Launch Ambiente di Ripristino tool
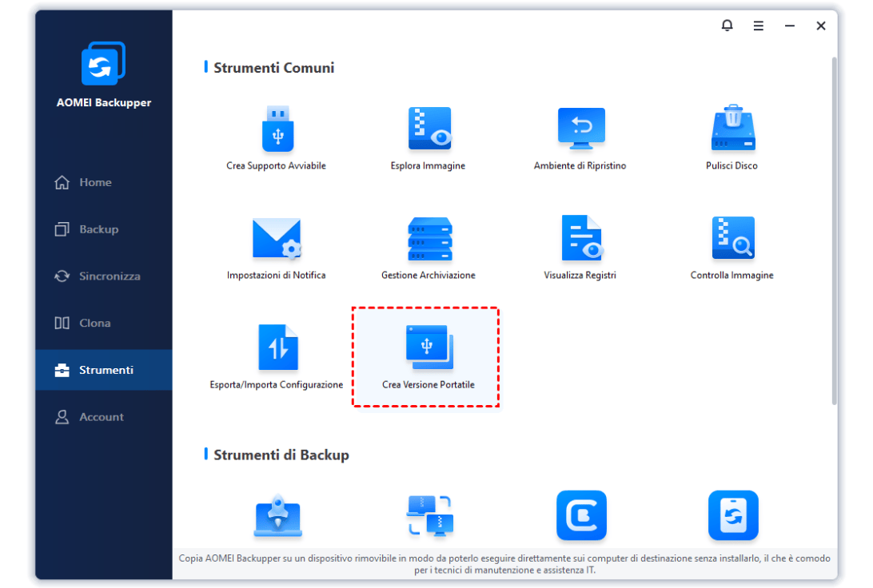Viewport: 873px width, 588px height. point(581,129)
